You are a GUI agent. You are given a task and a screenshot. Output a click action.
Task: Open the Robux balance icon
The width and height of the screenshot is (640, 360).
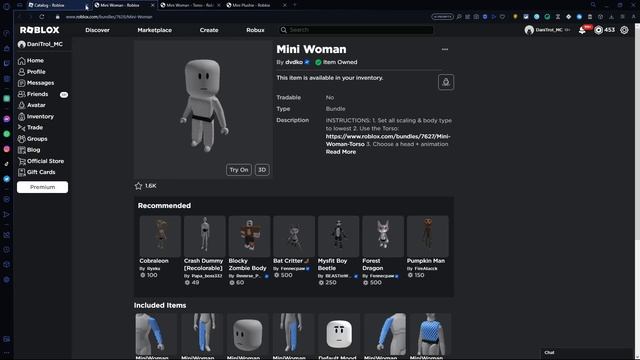[x=598, y=30]
